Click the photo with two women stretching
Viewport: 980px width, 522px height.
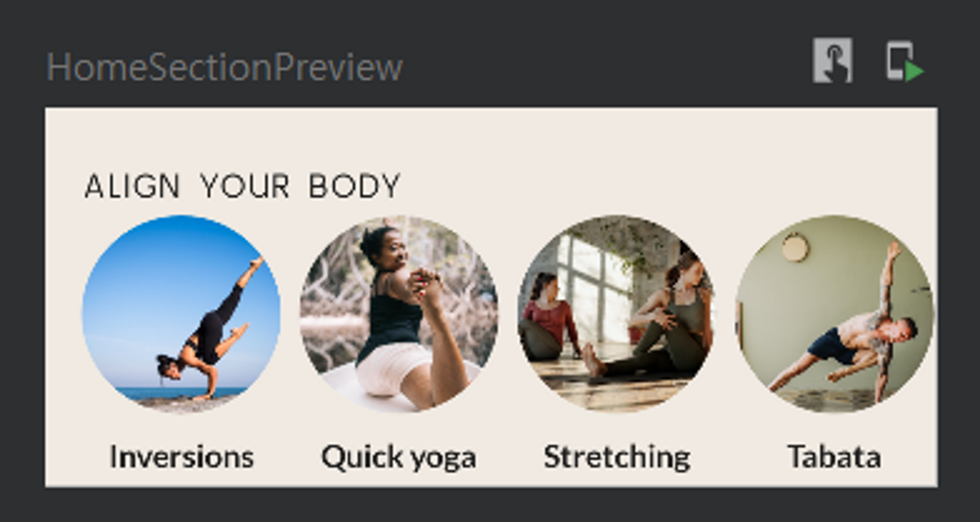pyautogui.click(x=617, y=314)
